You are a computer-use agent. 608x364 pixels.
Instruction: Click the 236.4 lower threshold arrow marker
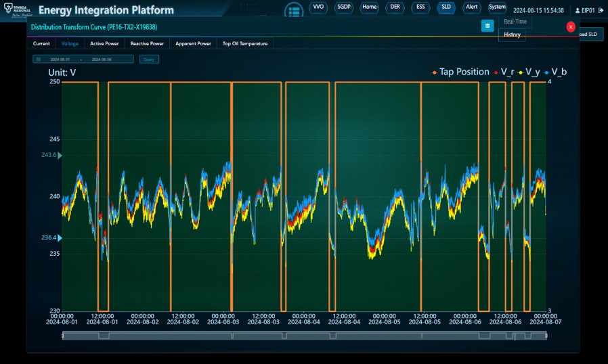(60, 237)
